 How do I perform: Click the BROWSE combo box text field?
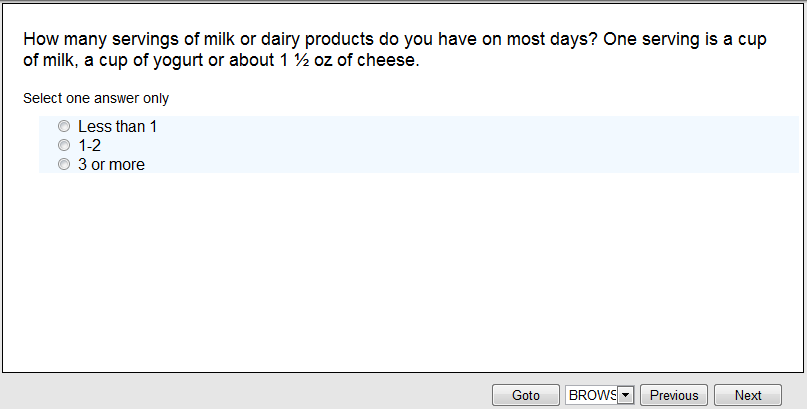(591, 395)
